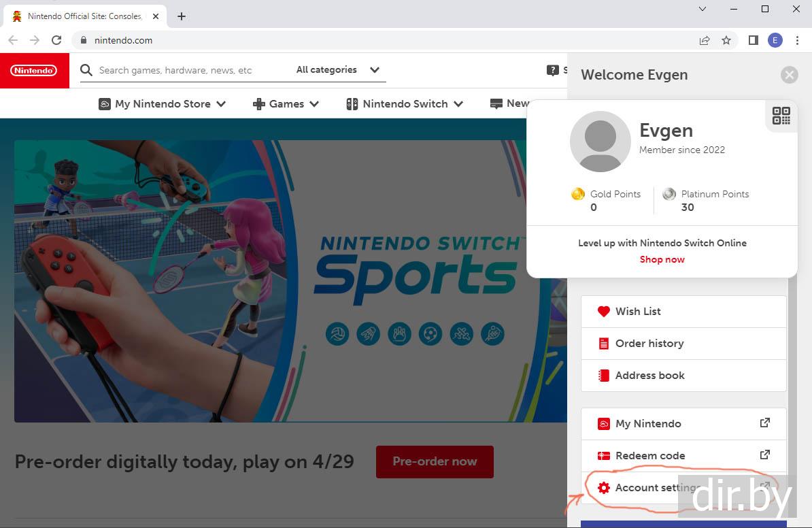This screenshot has width=812, height=528.
Task: Click the soccer sport icon
Action: pos(430,334)
